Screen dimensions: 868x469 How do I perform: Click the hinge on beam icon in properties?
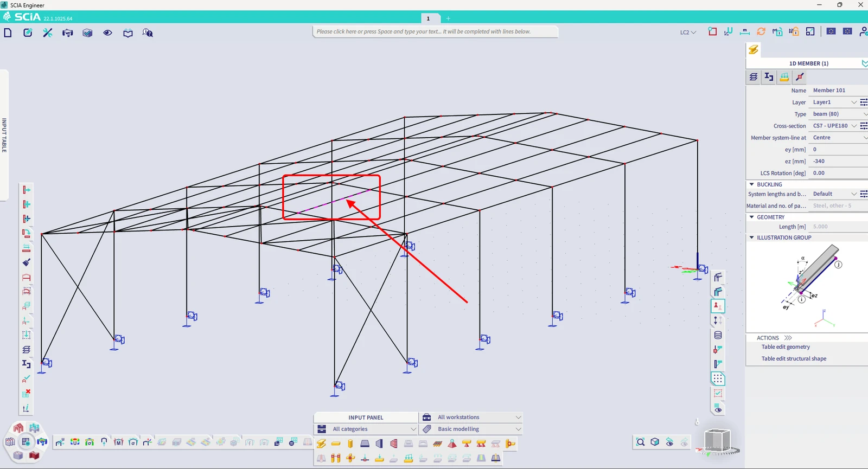click(800, 77)
